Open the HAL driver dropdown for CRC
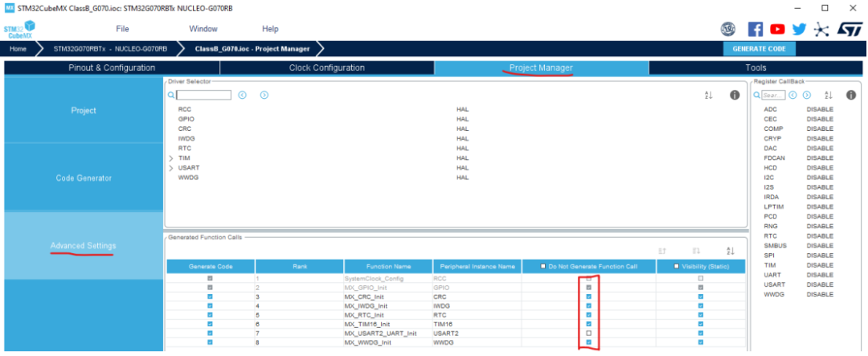868x356 pixels. [x=462, y=129]
